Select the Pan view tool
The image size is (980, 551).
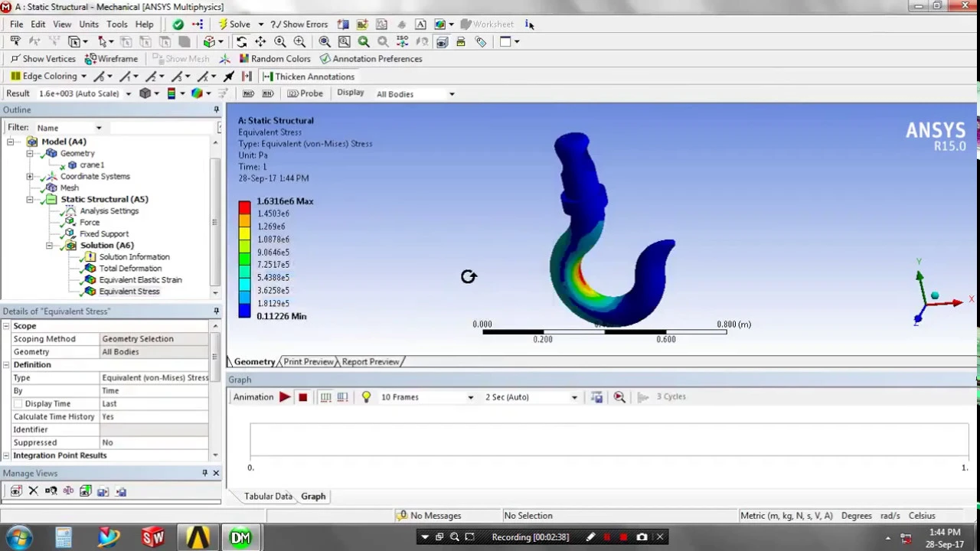(260, 42)
